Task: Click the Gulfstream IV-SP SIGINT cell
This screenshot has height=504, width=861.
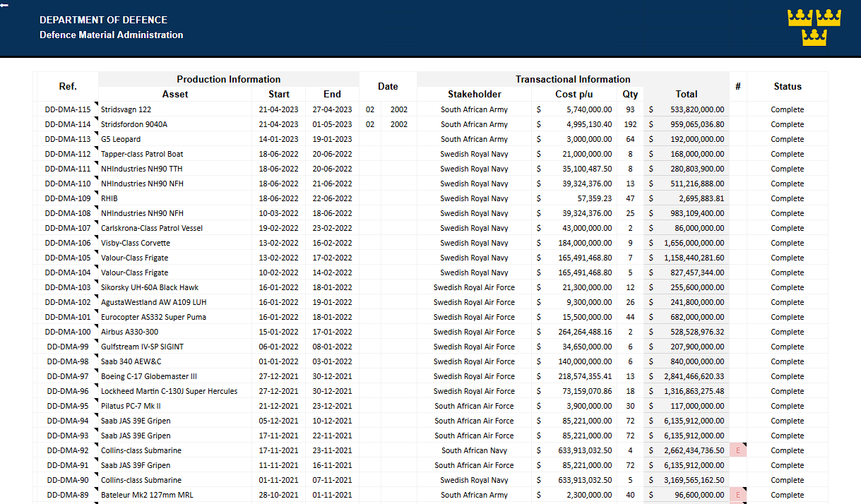Action: click(x=175, y=347)
